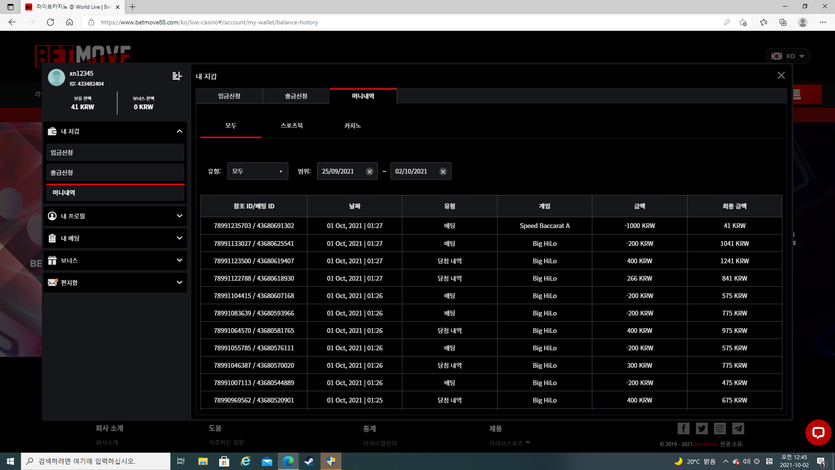835x470 pixels.
Task: Click the gift icon beside 보너스
Action: (x=52, y=260)
